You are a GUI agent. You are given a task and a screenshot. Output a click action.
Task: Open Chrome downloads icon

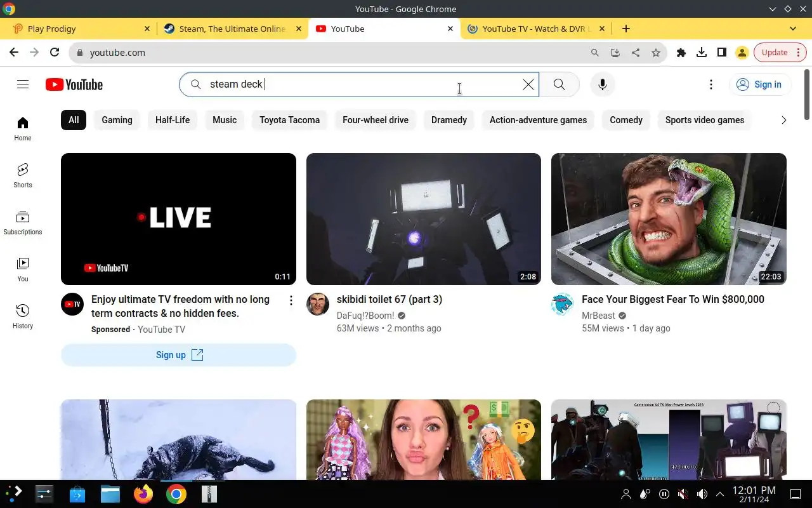pyautogui.click(x=702, y=53)
